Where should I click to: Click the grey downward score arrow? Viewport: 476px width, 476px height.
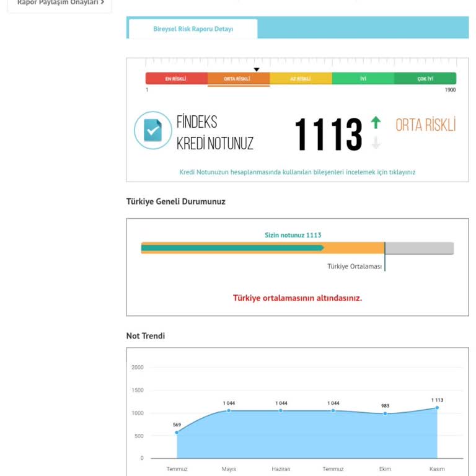(376, 143)
